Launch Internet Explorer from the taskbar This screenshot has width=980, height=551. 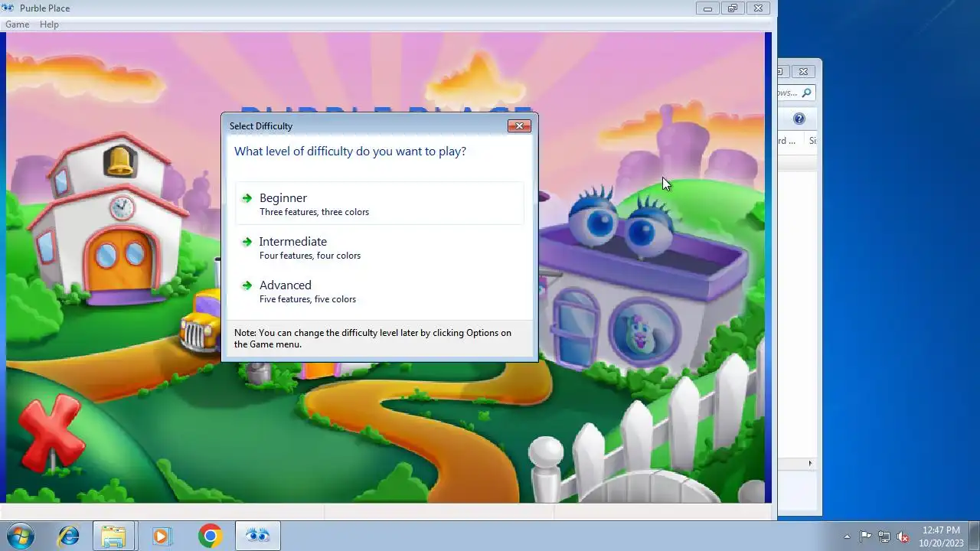[x=68, y=536]
